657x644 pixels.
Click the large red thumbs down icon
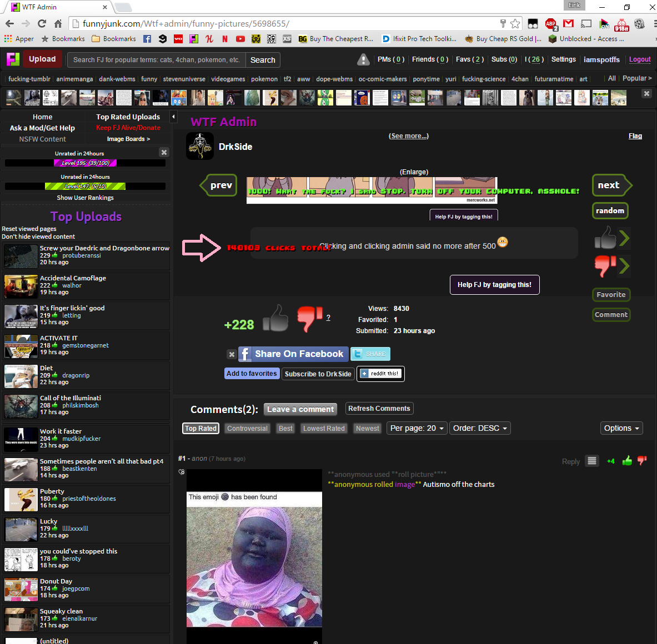click(309, 319)
